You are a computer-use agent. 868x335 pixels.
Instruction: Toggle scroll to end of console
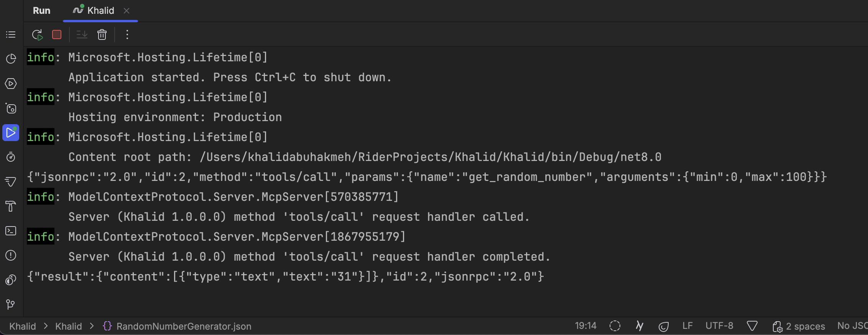82,35
